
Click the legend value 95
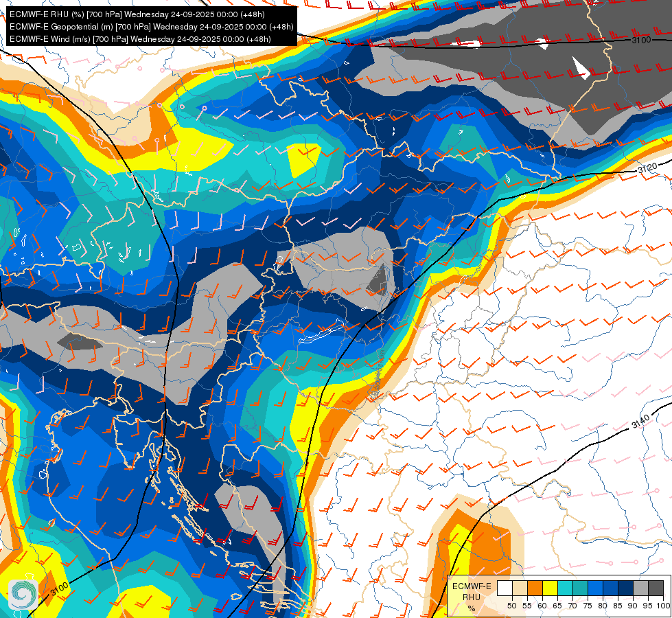[x=647, y=606]
